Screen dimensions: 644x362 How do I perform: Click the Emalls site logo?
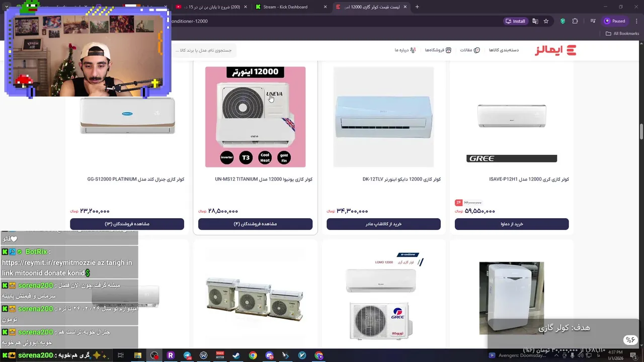click(x=555, y=50)
